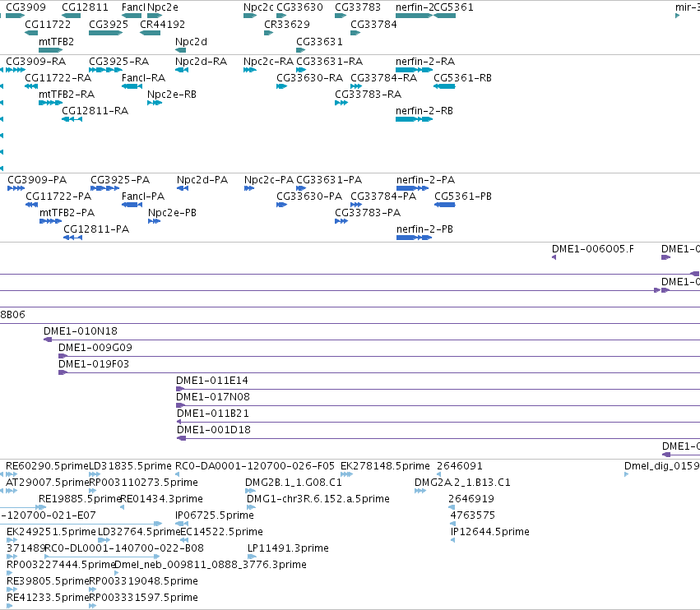Select the EC14522.5prime EST label

coord(221,532)
